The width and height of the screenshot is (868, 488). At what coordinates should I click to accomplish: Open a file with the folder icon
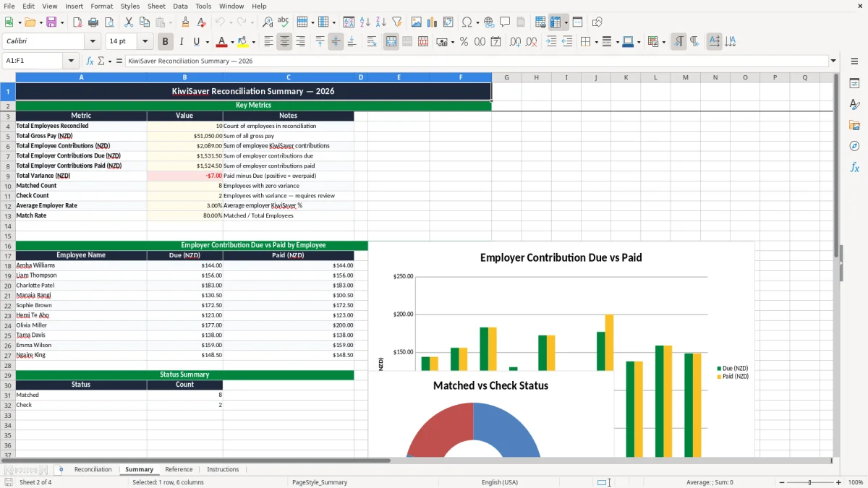click(29, 22)
